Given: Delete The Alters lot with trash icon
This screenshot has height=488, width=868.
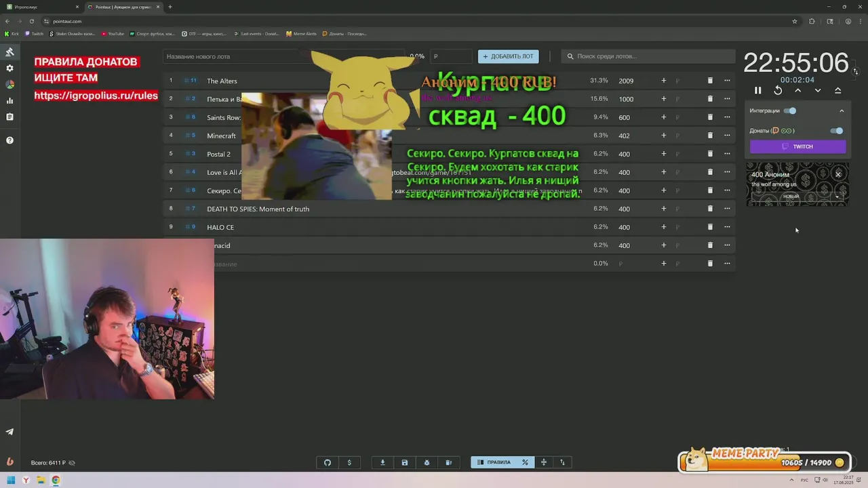Looking at the screenshot, I should coord(710,81).
